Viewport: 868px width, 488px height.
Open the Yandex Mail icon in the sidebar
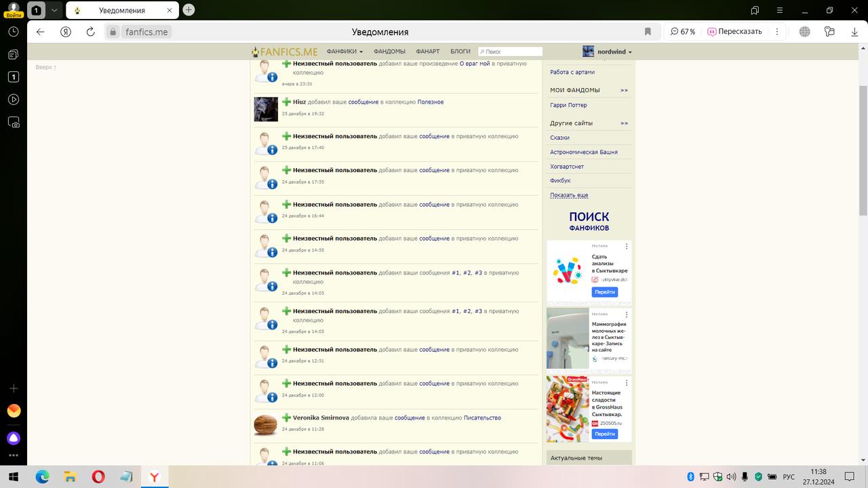[x=14, y=411]
